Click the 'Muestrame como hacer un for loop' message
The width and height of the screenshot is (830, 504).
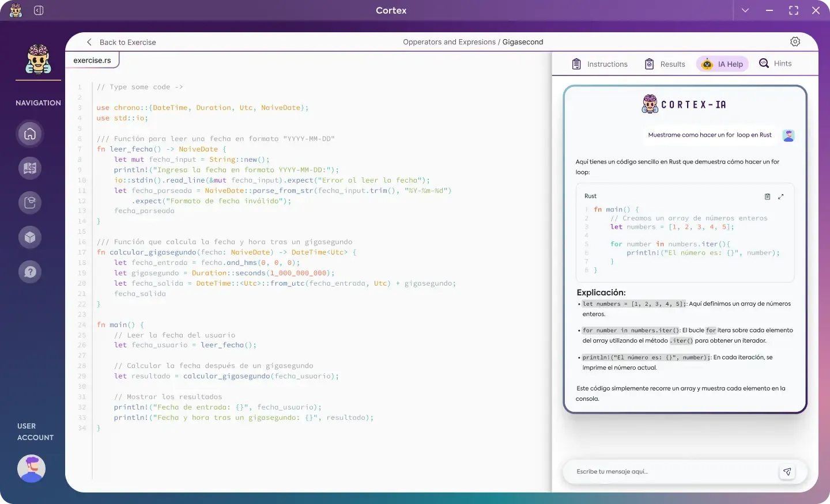(x=710, y=135)
